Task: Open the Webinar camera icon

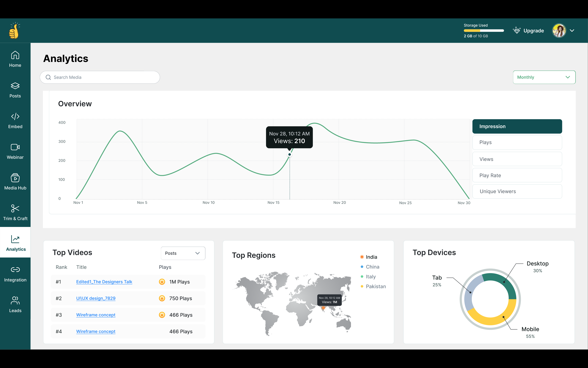Action: 15,147
